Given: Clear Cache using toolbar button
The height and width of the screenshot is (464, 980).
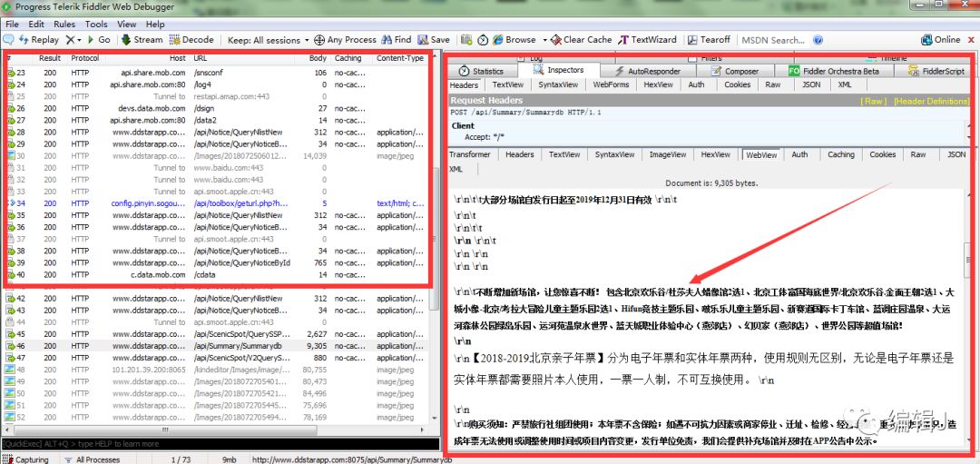Looking at the screenshot, I should click(x=582, y=39).
